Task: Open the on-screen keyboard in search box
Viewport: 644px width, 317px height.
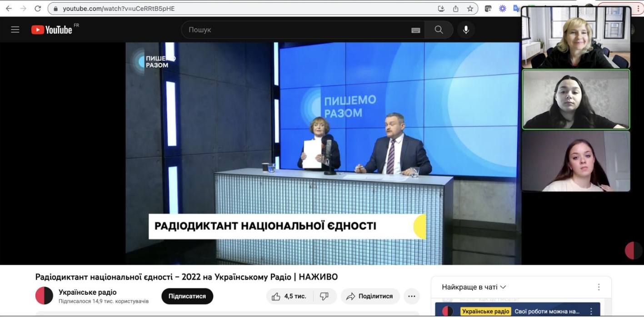Action: (415, 30)
